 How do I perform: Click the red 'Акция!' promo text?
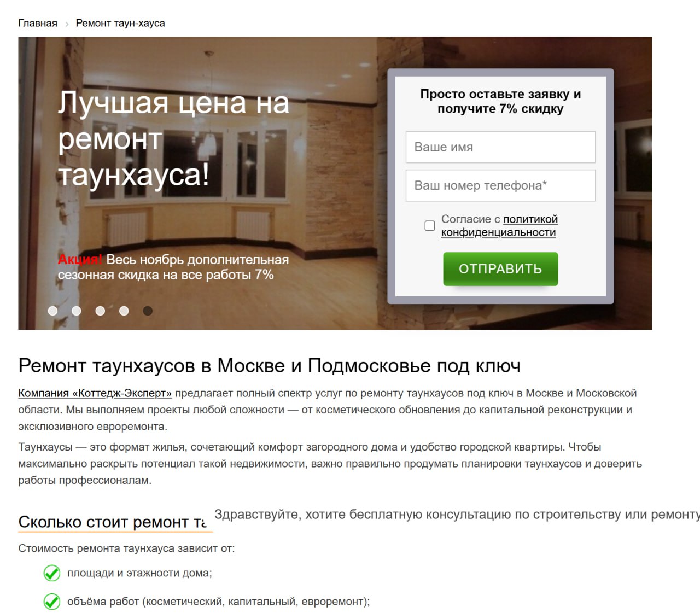80,260
